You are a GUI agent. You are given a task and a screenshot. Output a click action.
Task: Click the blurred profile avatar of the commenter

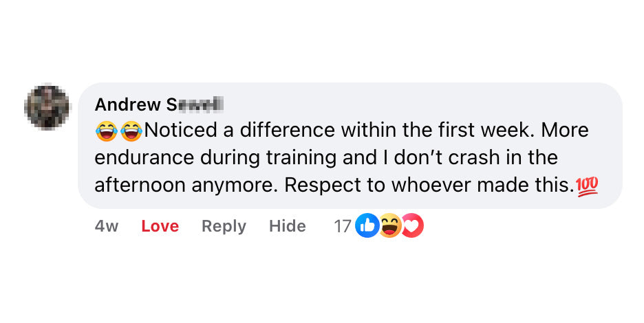click(x=47, y=107)
